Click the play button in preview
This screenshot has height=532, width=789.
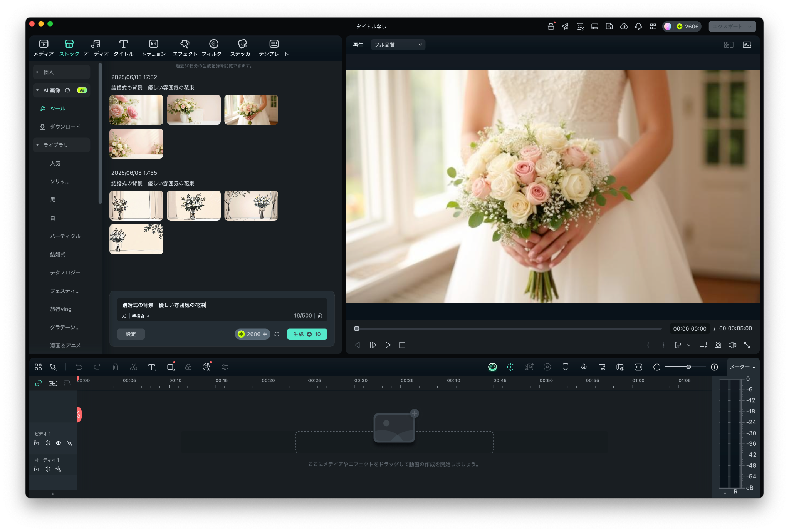(388, 345)
